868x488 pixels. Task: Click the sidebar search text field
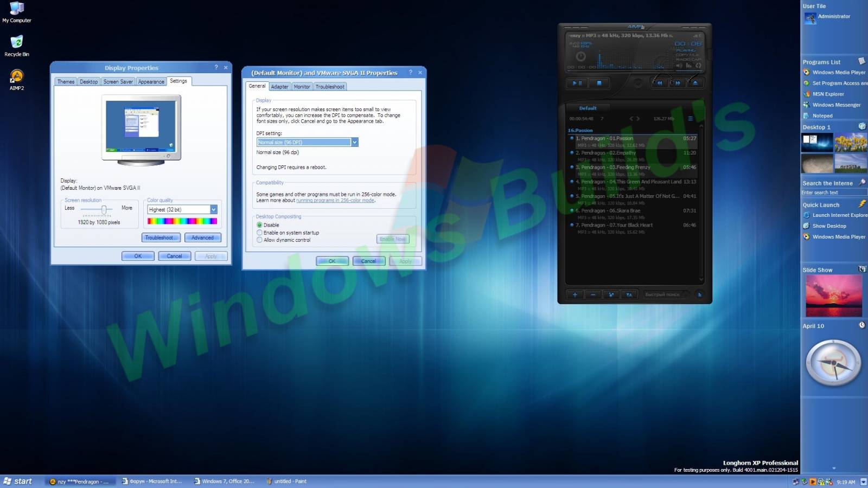[834, 192]
